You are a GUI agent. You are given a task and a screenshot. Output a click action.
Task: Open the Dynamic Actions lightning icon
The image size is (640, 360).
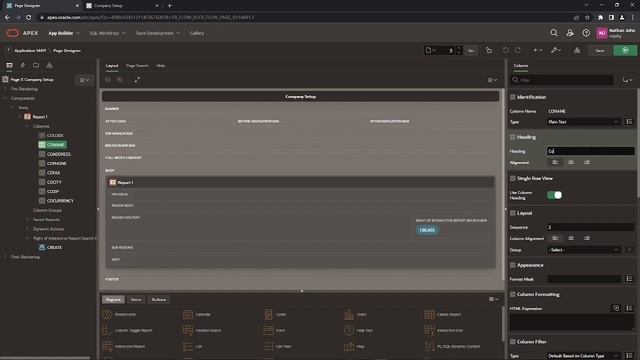[x=22, y=65]
